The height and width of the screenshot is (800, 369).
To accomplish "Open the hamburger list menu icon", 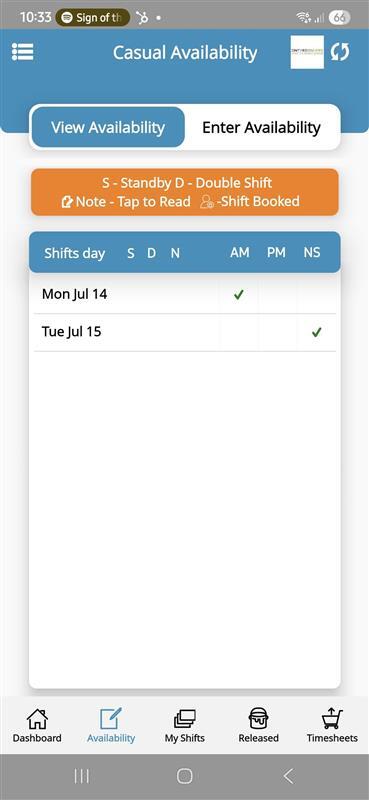I will click(x=22, y=52).
